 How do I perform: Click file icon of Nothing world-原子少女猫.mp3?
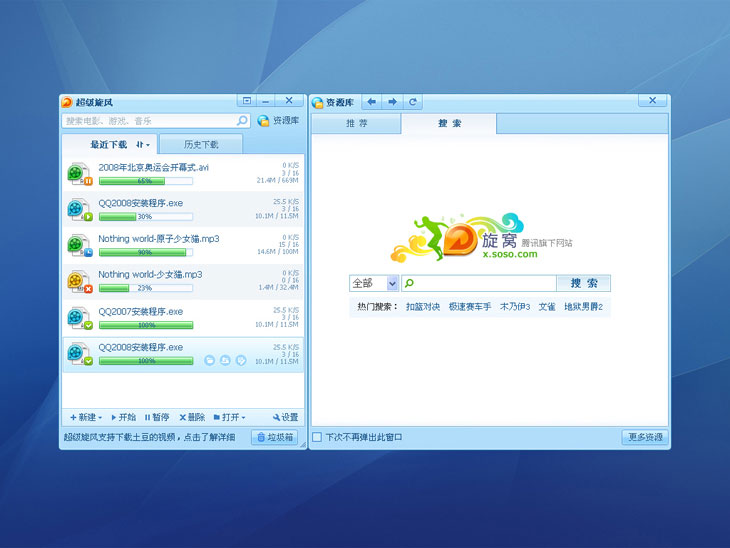tap(80, 245)
